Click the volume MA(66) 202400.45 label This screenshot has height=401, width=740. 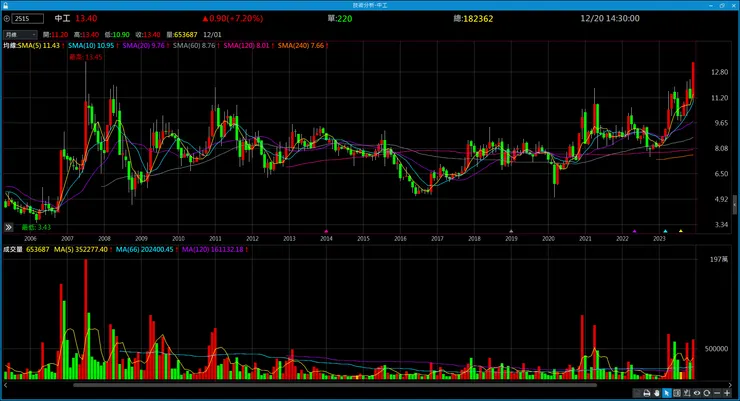tap(145, 249)
